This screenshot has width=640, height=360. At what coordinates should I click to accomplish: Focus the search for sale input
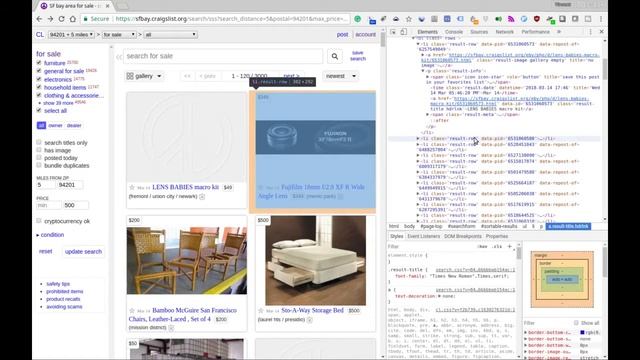[x=223, y=56]
